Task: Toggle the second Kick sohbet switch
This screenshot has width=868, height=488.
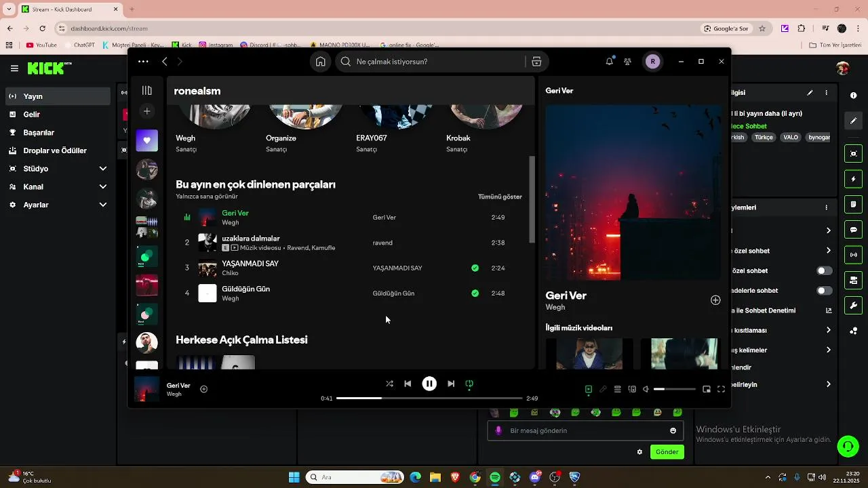Action: point(824,291)
